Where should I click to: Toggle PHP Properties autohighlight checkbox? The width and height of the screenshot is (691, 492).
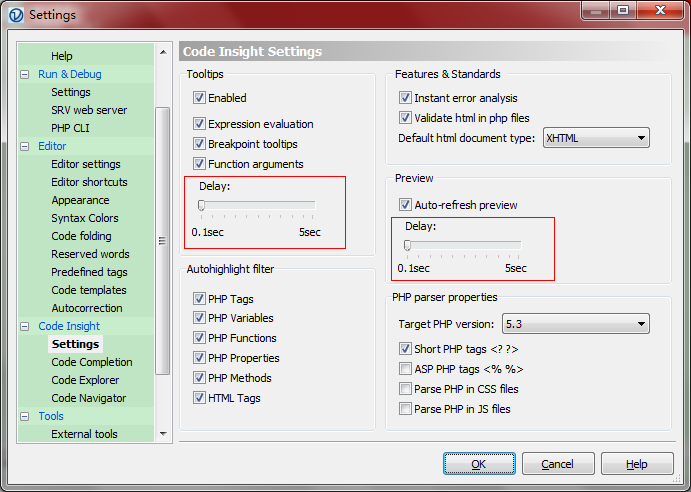point(199,358)
